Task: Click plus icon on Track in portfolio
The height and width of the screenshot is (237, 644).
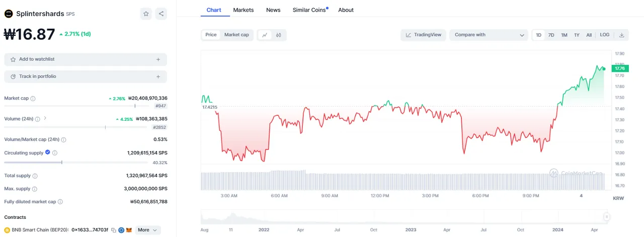Action: point(158,76)
